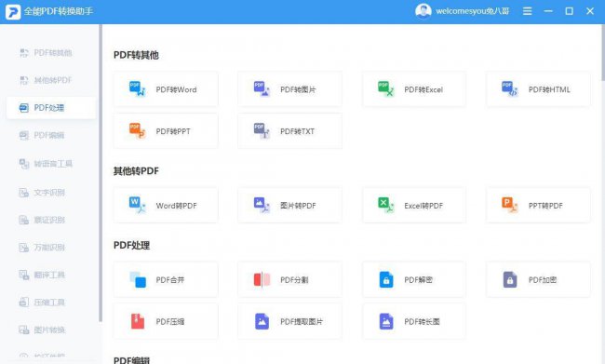
Task: Choose the PDF转长图 tool
Action: 414,321
